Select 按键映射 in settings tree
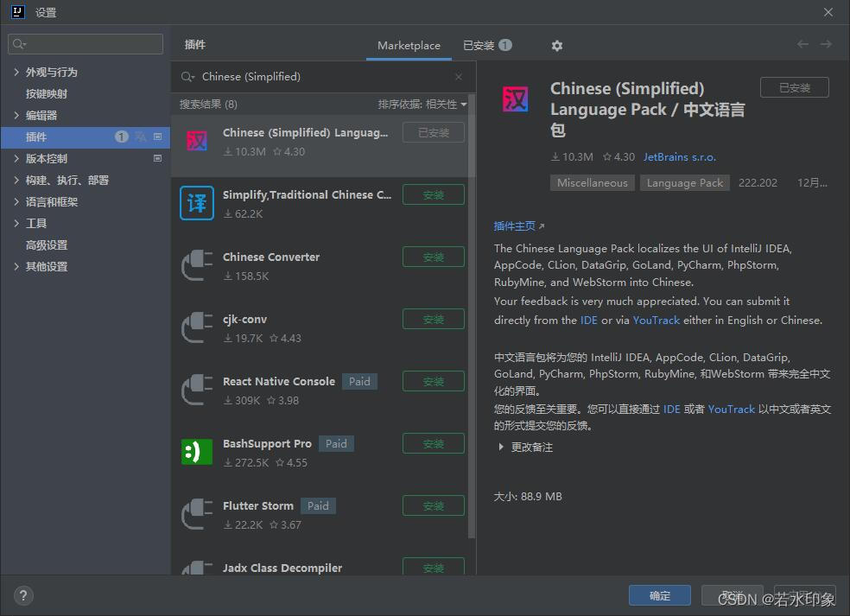Image resolution: width=850 pixels, height=616 pixels. pos(47,93)
